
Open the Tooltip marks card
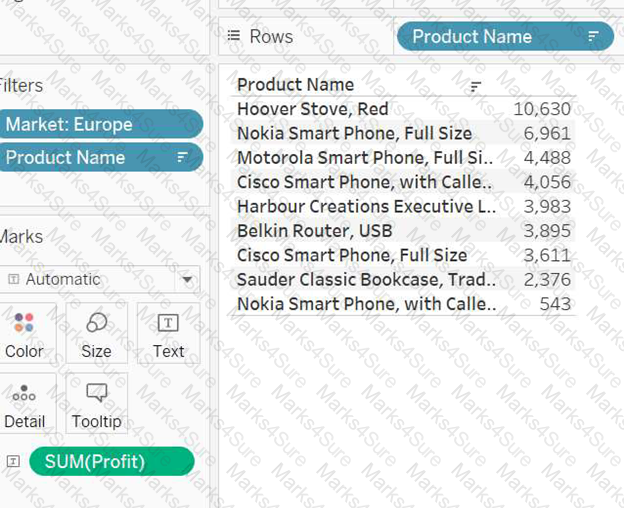(x=96, y=403)
